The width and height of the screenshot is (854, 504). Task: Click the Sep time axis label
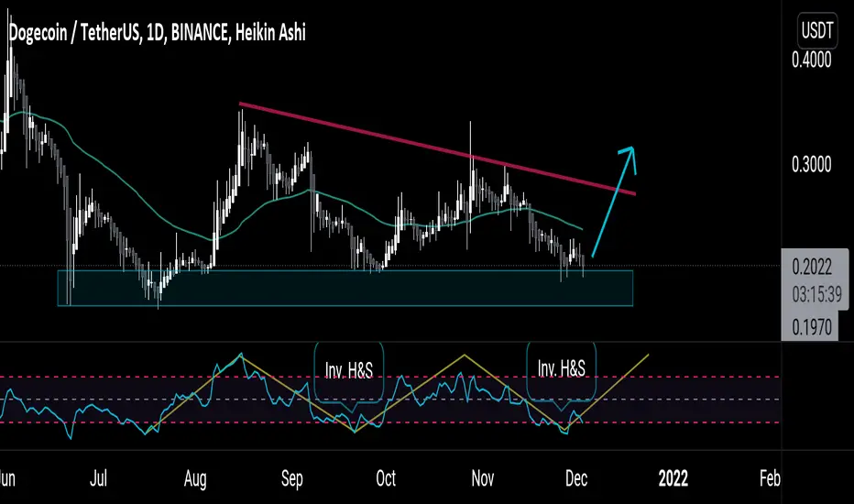coord(292,478)
